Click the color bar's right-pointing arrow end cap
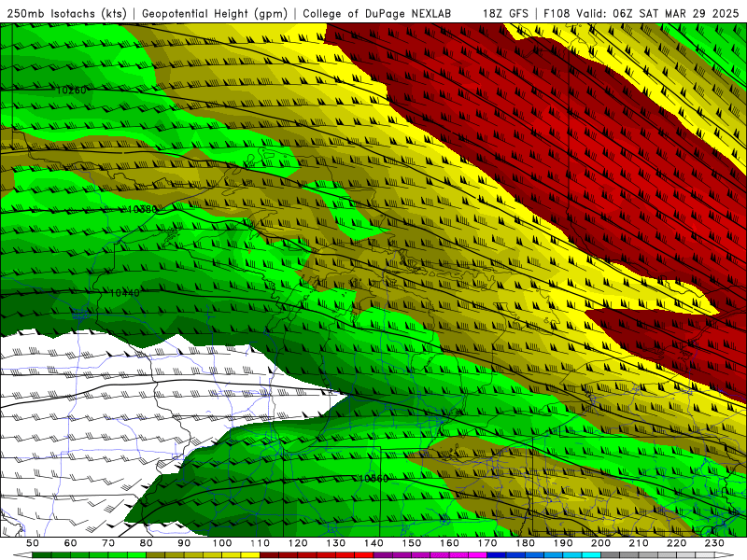 (724, 555)
